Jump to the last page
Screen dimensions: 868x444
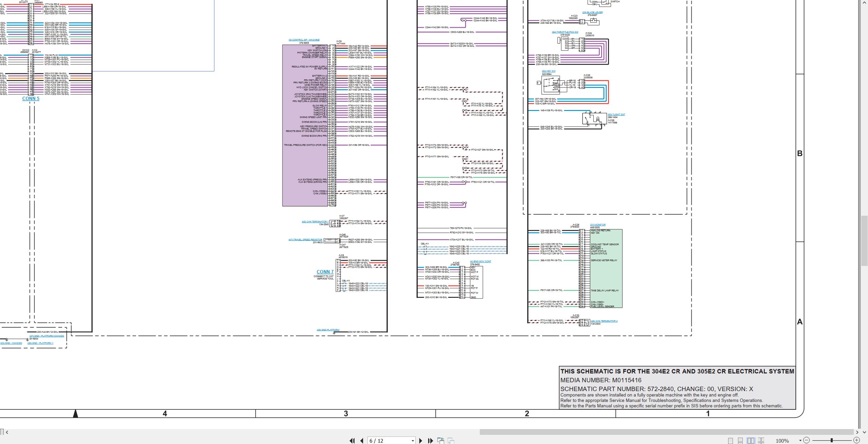[x=430, y=441]
